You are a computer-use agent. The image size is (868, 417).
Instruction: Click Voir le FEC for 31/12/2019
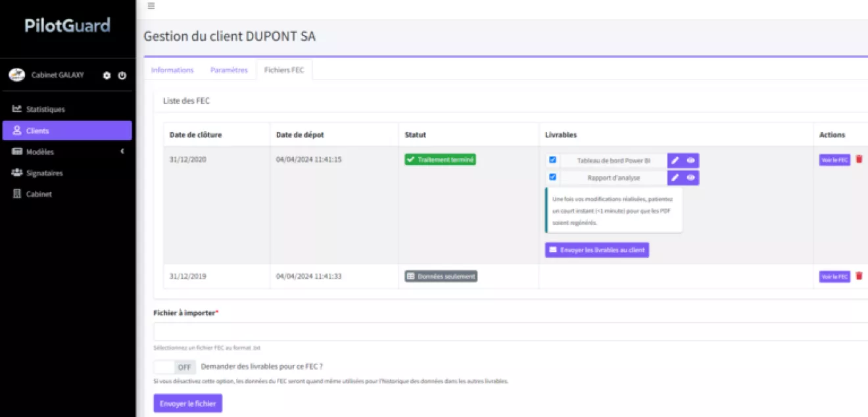click(x=834, y=277)
